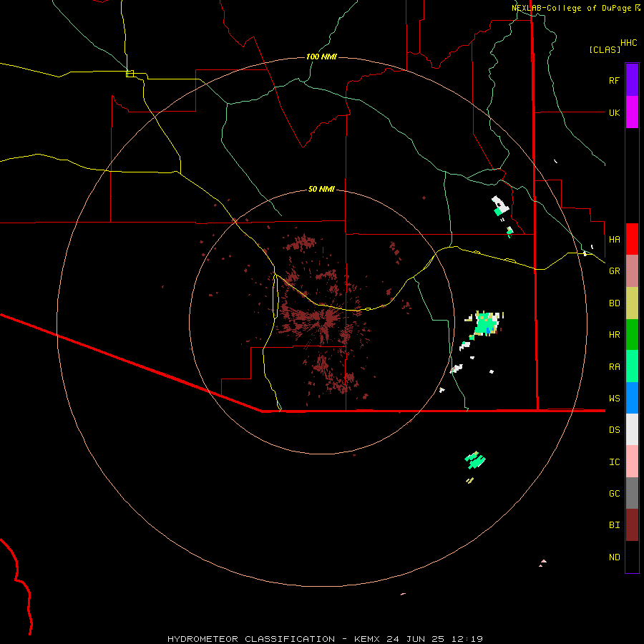
Task: Select the BD yellow legend block
Action: point(632,303)
